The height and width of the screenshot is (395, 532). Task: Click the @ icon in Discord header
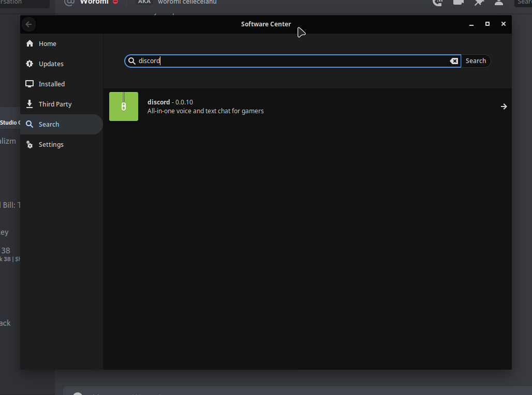pyautogui.click(x=69, y=3)
